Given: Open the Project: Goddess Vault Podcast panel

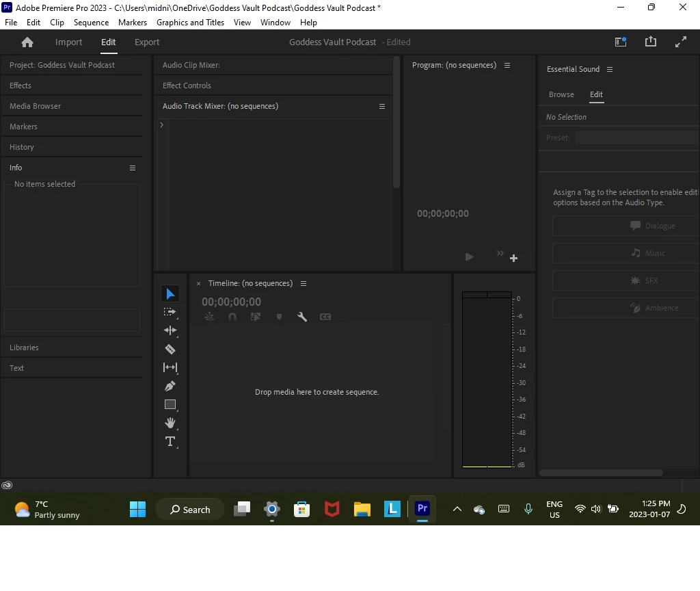Looking at the screenshot, I should click(x=62, y=65).
